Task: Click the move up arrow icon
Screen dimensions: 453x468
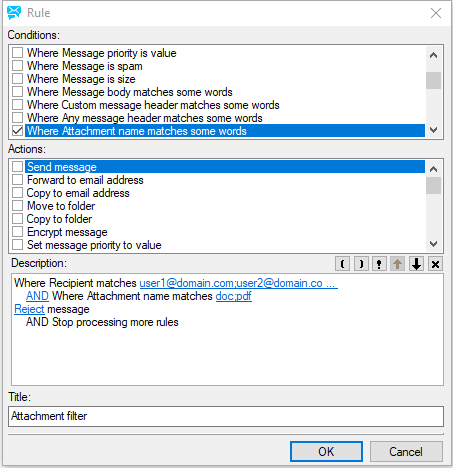Action: 397,264
